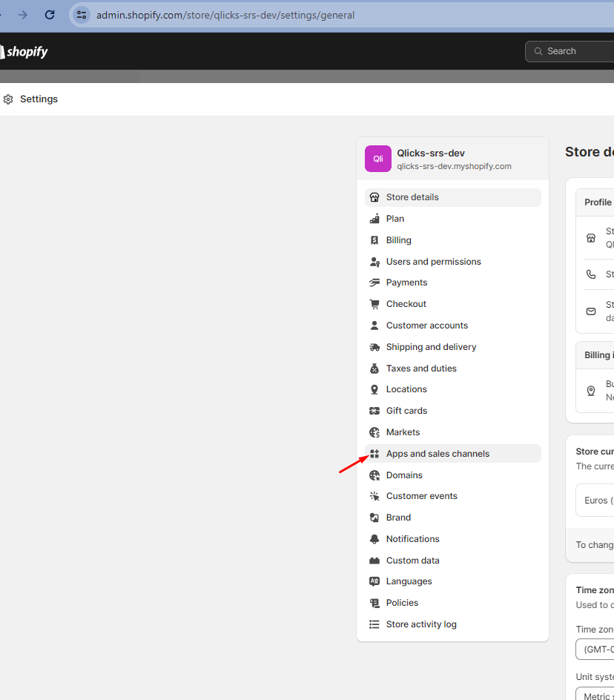Click the Qli store avatar
614x700 pixels.
coord(377,159)
